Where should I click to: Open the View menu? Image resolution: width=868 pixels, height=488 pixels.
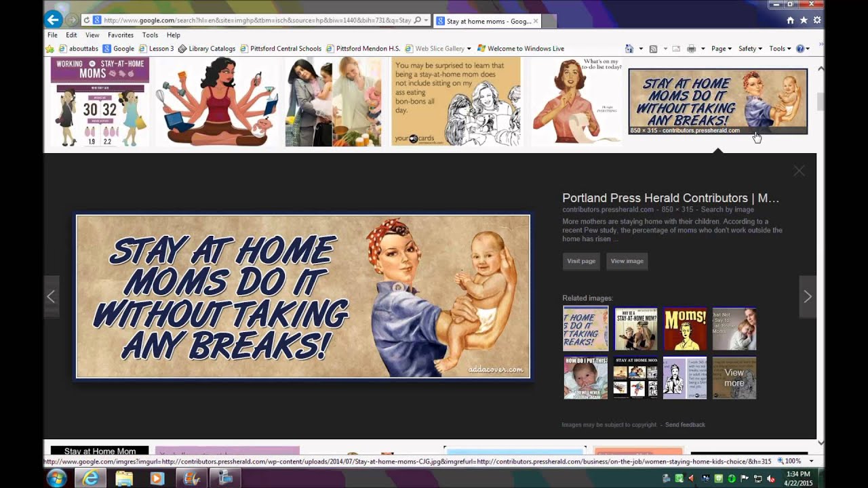(x=92, y=35)
